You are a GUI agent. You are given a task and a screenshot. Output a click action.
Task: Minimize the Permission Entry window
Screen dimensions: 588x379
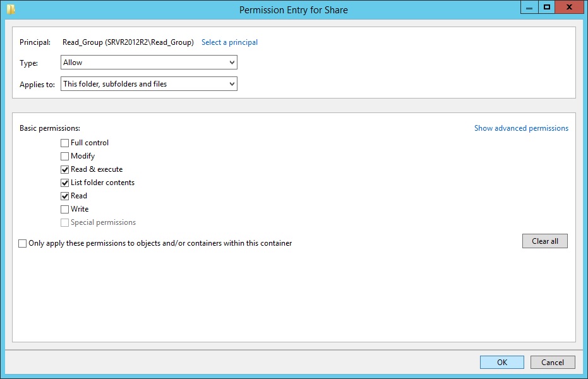pos(531,7)
